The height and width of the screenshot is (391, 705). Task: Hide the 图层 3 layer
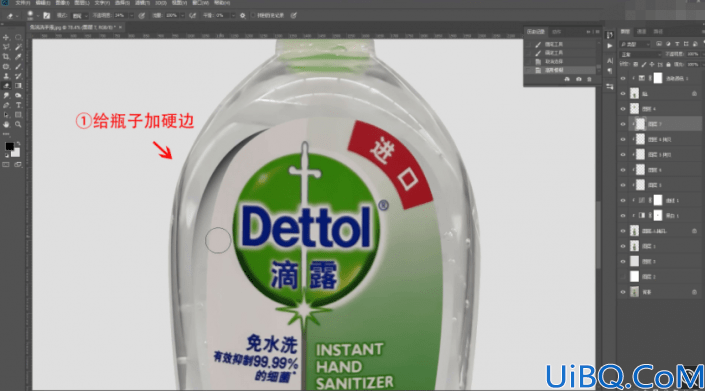point(623,262)
